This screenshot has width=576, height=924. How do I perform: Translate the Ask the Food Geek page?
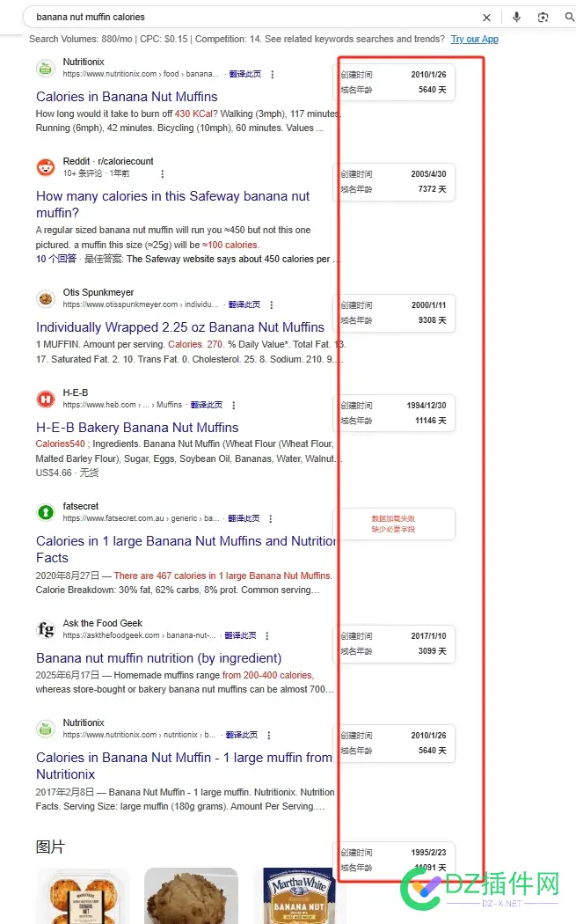coord(240,635)
